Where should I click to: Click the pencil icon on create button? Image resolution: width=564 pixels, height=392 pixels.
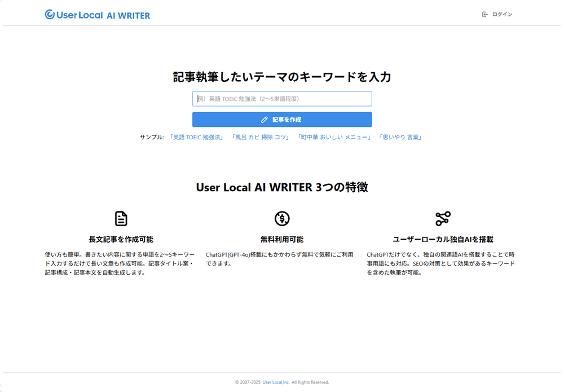point(265,120)
